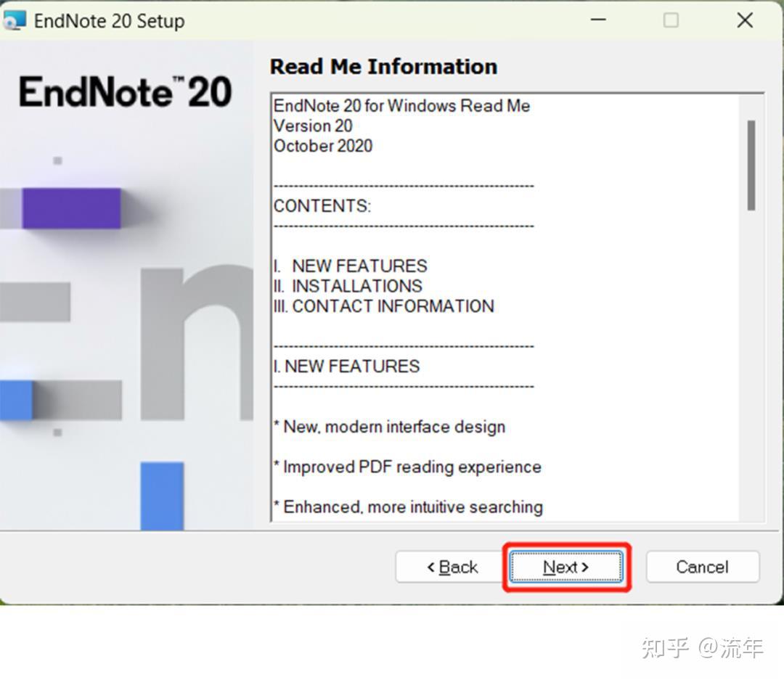Screen dimensions: 784x680
Task: Click the 'I. NEW FEATURES' section heading
Action: click(347, 366)
